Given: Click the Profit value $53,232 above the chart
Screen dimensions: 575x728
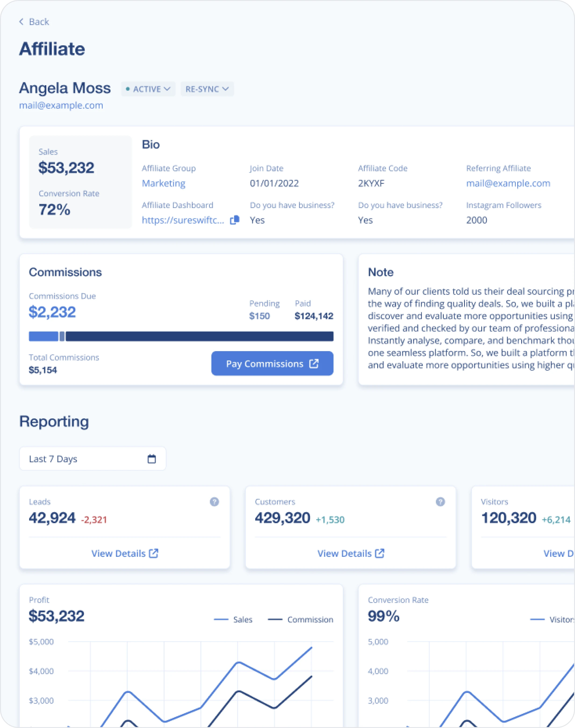Looking at the screenshot, I should click(x=57, y=616).
